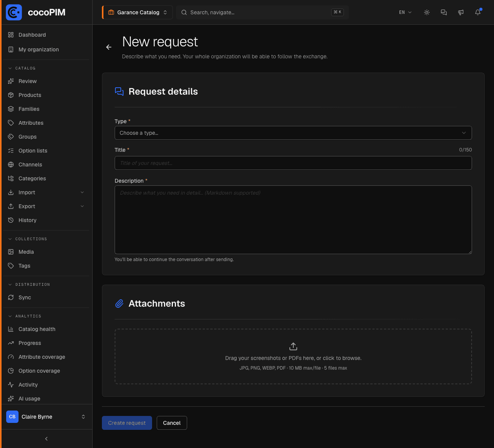Open the Review section
Viewport: 494px width, 448px height.
click(x=46, y=81)
